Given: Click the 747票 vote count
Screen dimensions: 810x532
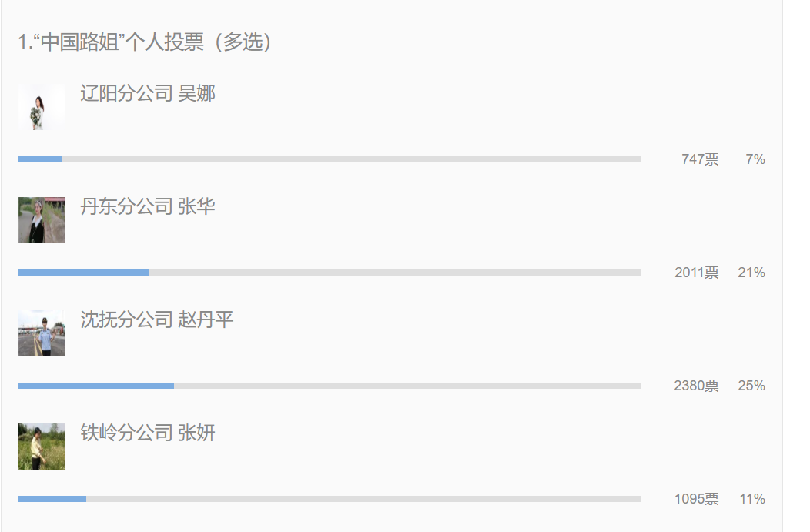Looking at the screenshot, I should pyautogui.click(x=700, y=159).
